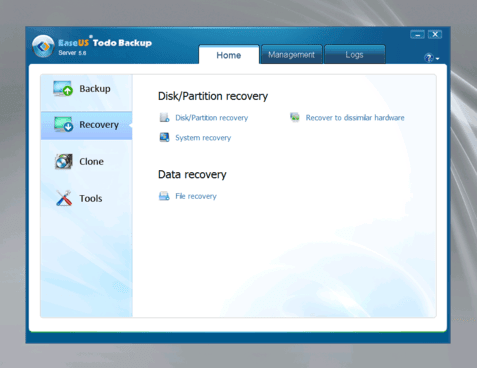Click the Backup monitor icon in sidebar
The height and width of the screenshot is (368, 477).
tap(63, 88)
